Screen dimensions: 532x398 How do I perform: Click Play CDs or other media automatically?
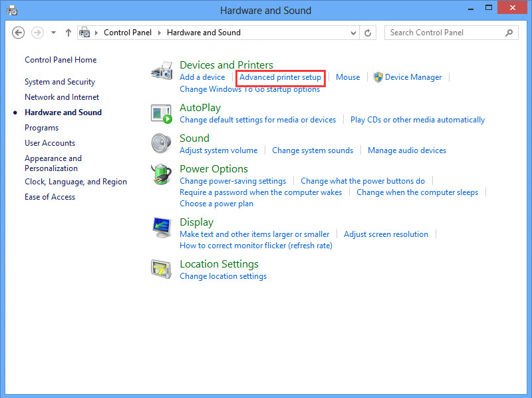click(418, 120)
